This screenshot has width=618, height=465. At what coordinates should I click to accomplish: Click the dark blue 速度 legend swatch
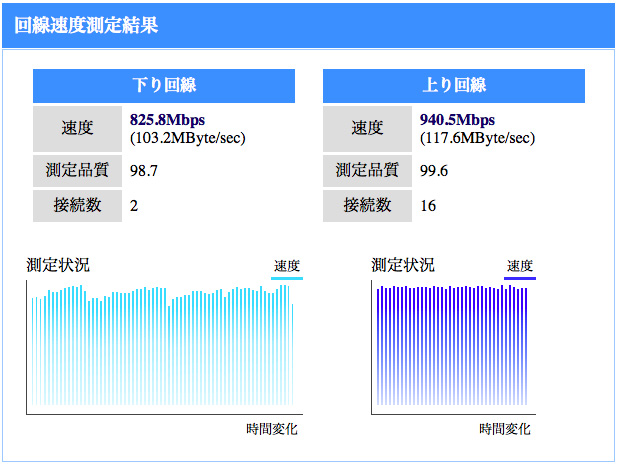click(520, 278)
